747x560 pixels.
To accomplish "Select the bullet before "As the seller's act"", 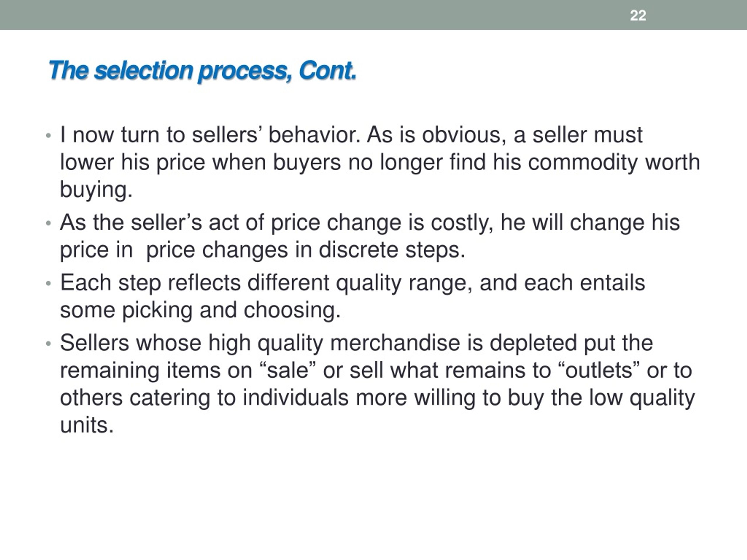I will pyautogui.click(x=48, y=223).
